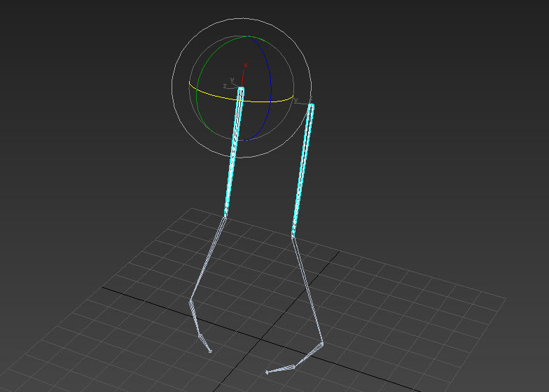The width and height of the screenshot is (549, 392).
Task: Click the red X axis label on the gizmo
Action: pyautogui.click(x=245, y=65)
